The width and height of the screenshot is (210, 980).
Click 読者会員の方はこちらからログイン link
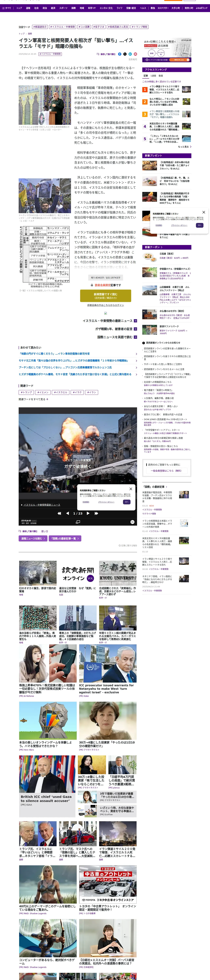(x=105, y=305)
